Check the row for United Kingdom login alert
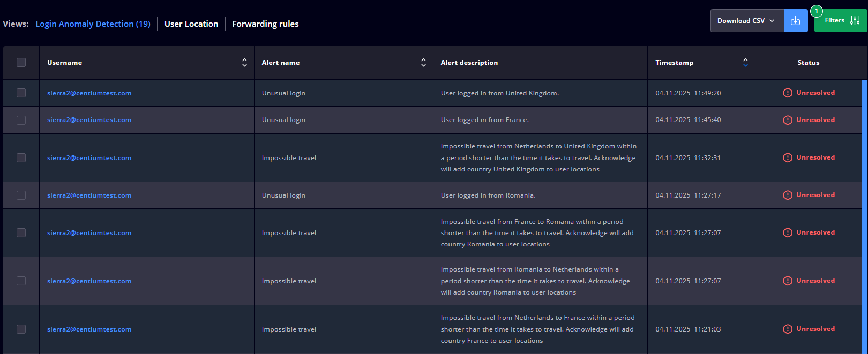The height and width of the screenshot is (354, 868). 21,93
